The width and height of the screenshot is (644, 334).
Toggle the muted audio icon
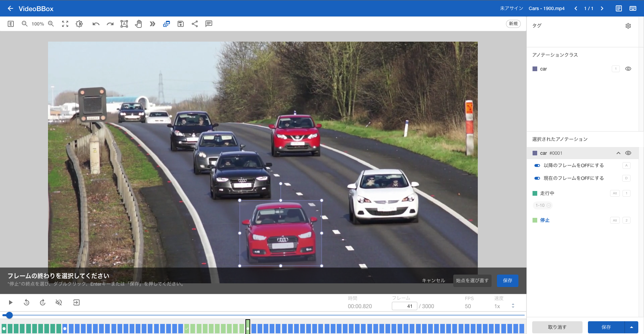pos(59,302)
